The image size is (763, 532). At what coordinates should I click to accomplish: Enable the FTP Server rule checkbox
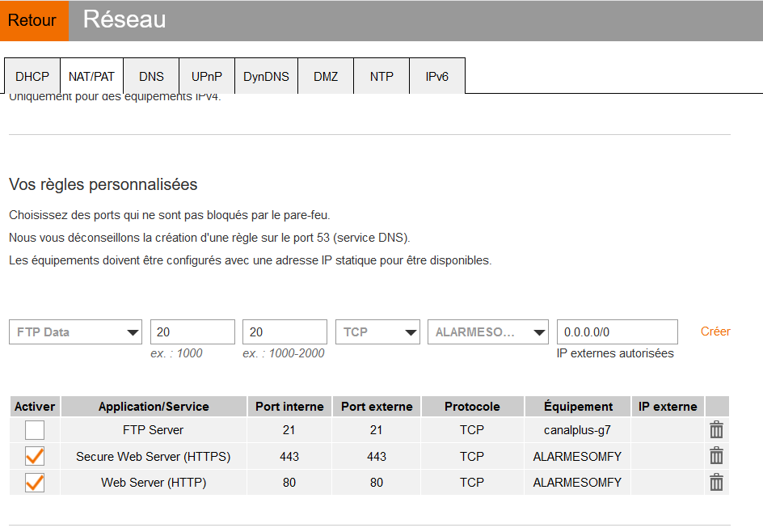(x=35, y=430)
